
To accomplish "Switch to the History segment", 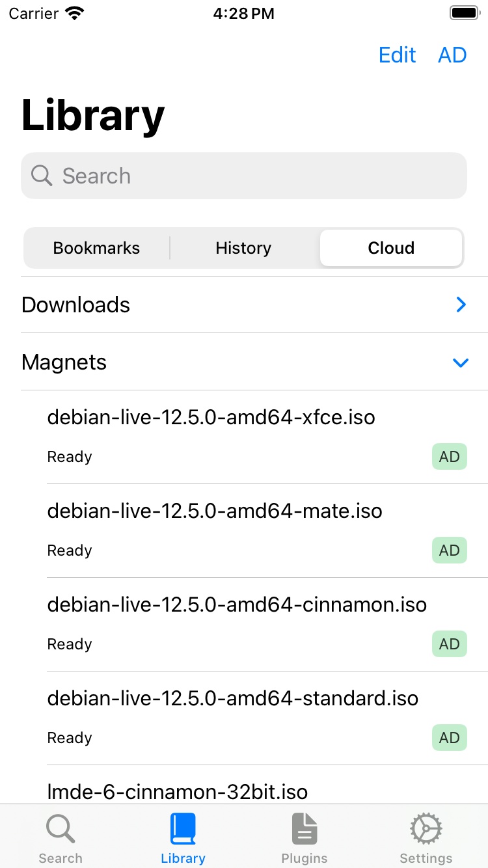I will tap(243, 248).
